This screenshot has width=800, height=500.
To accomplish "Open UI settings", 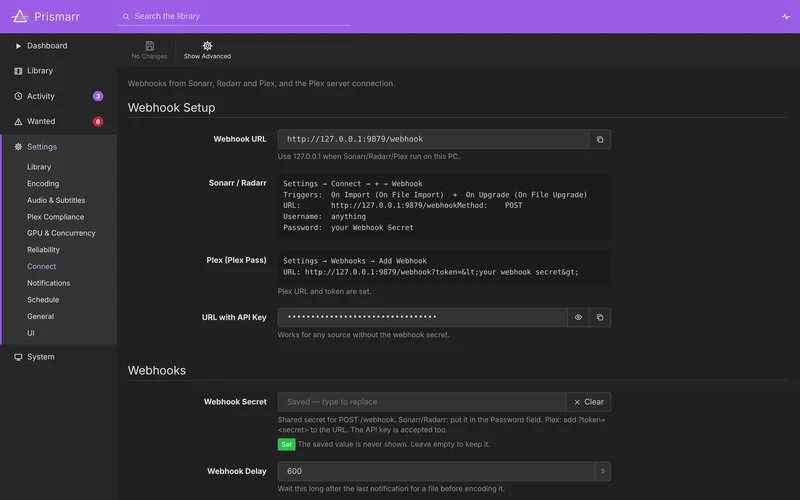I will point(31,333).
